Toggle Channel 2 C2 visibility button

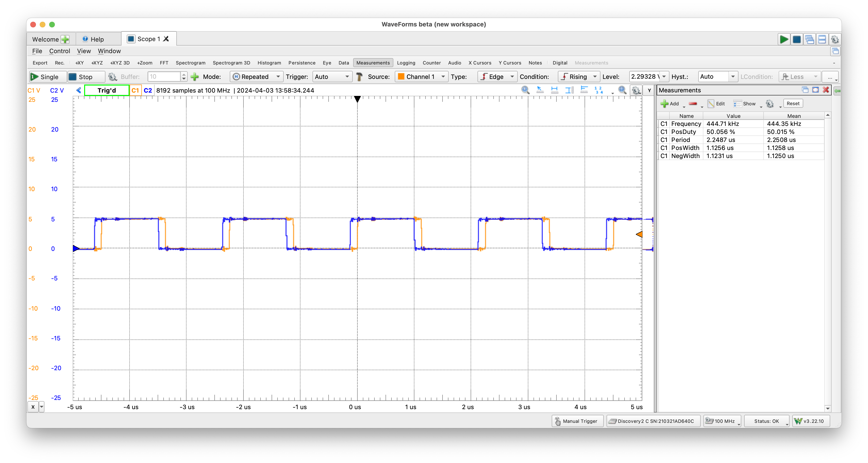tap(148, 90)
